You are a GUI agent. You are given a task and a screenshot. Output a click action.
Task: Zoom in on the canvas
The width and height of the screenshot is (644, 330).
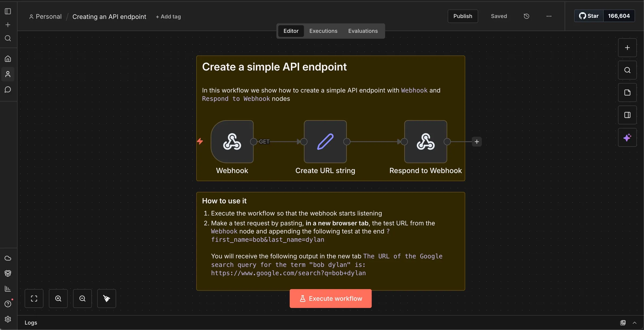click(58, 299)
